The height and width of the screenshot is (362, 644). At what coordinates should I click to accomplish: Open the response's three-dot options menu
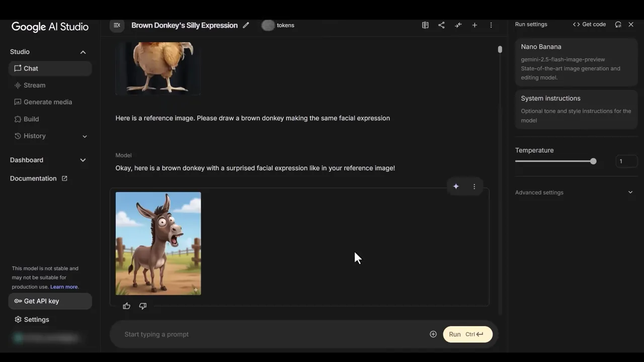pyautogui.click(x=474, y=187)
